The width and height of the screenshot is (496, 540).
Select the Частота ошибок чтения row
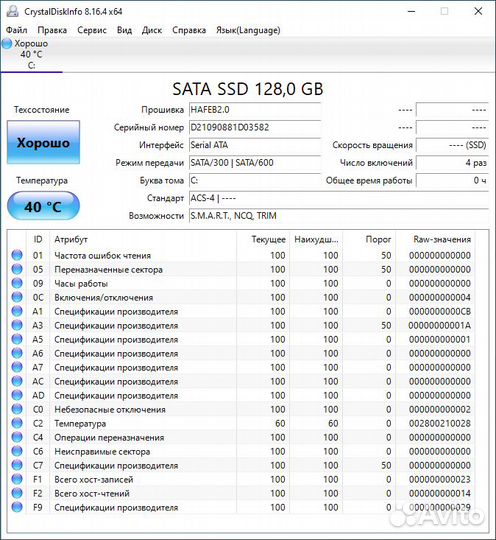241,255
